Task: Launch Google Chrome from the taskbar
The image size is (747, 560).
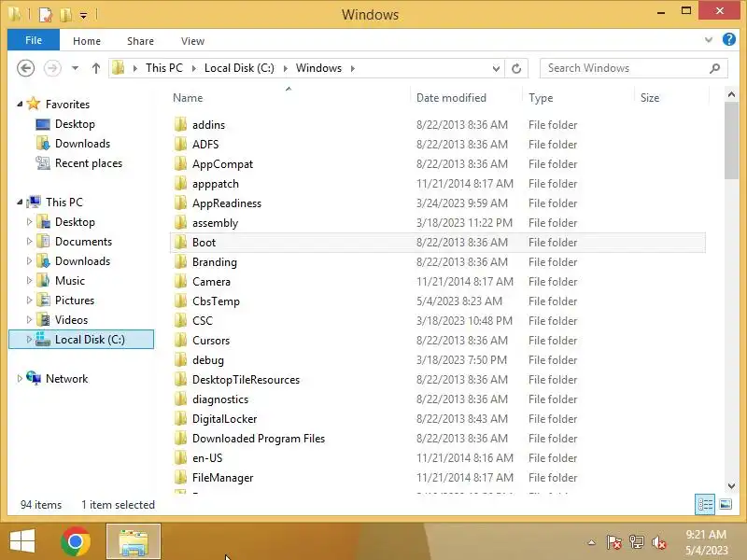Action: click(x=76, y=541)
